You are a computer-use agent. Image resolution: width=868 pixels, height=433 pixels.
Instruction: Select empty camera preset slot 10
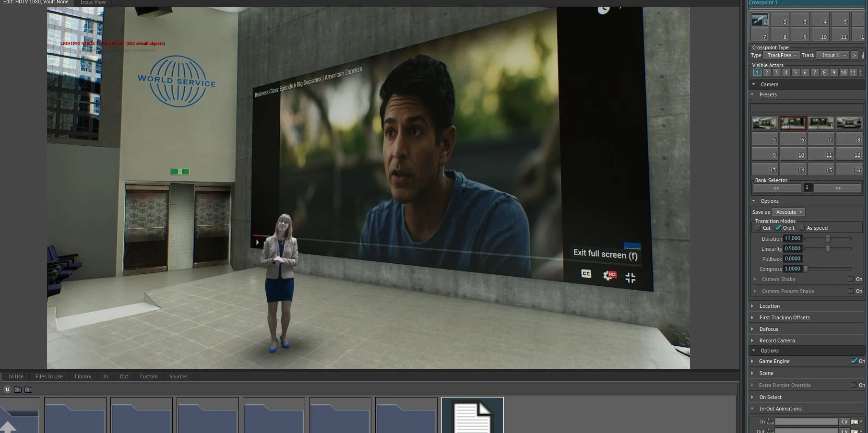coord(793,154)
